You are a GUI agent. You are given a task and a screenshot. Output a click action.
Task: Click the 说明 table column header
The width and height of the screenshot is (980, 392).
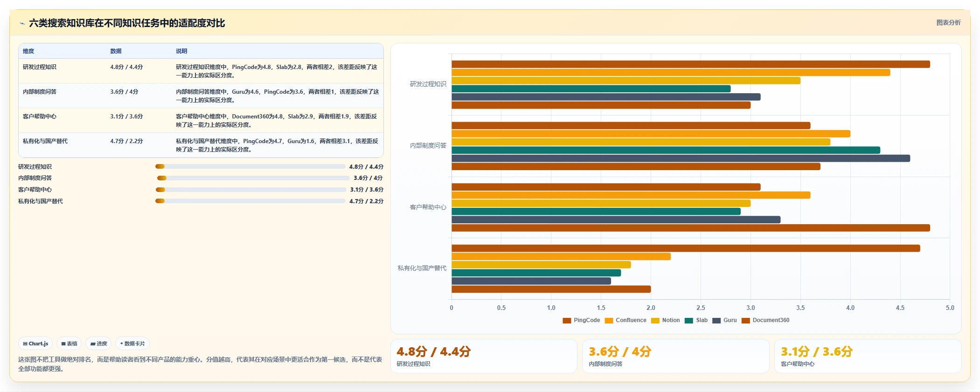[x=181, y=51]
